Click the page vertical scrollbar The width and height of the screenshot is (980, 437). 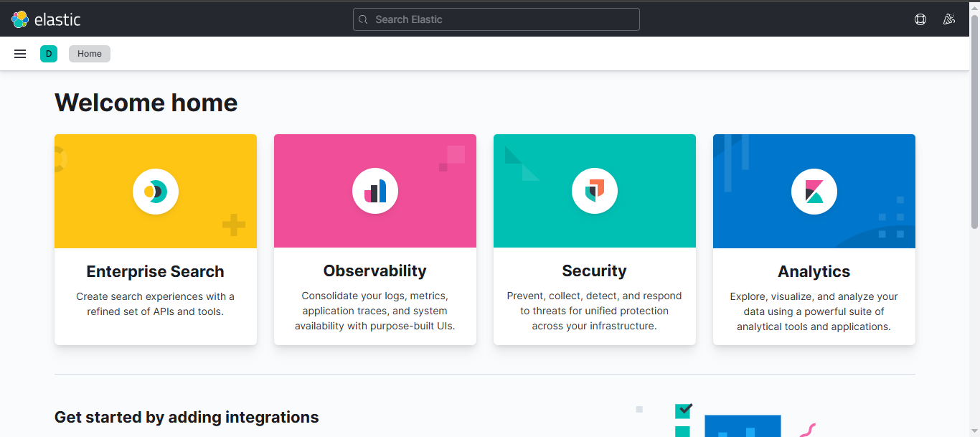point(974,122)
